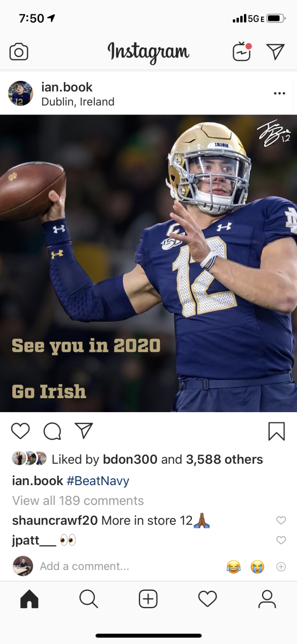This screenshot has height=644, width=297.
Task: Tap the Add a comment field
Action: 84,566
